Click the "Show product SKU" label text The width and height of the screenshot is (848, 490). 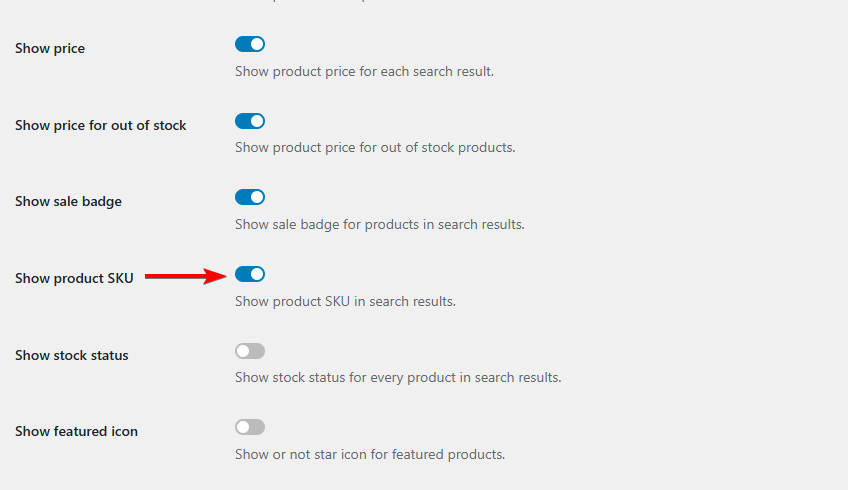[74, 278]
